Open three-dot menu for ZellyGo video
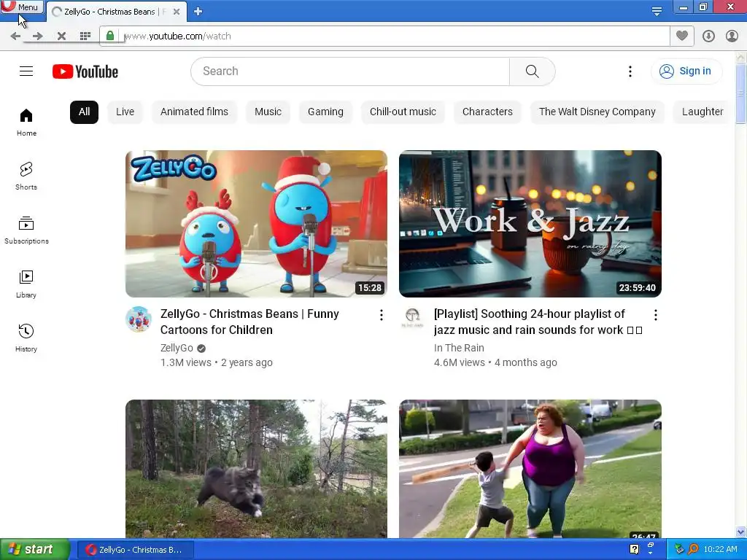Viewport: 747px width, 560px height. tap(381, 315)
